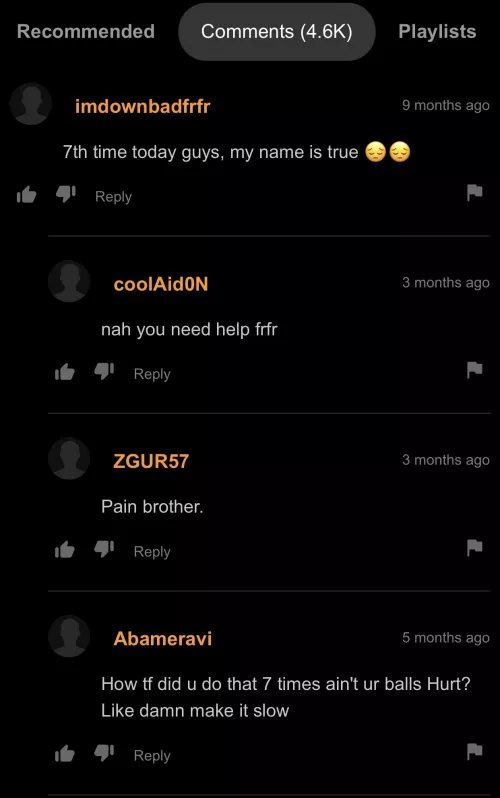Reply to Abameravi's comment

pos(152,756)
